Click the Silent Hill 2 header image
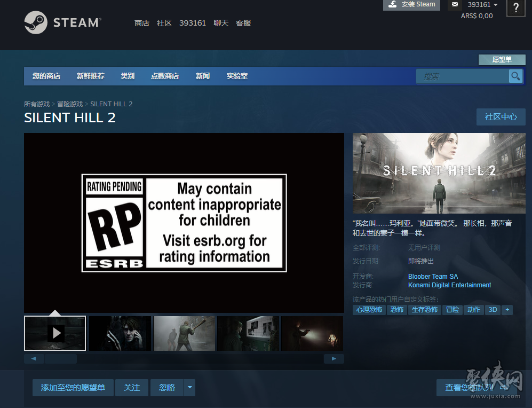Viewport: 532px width, 408px height. [x=439, y=173]
